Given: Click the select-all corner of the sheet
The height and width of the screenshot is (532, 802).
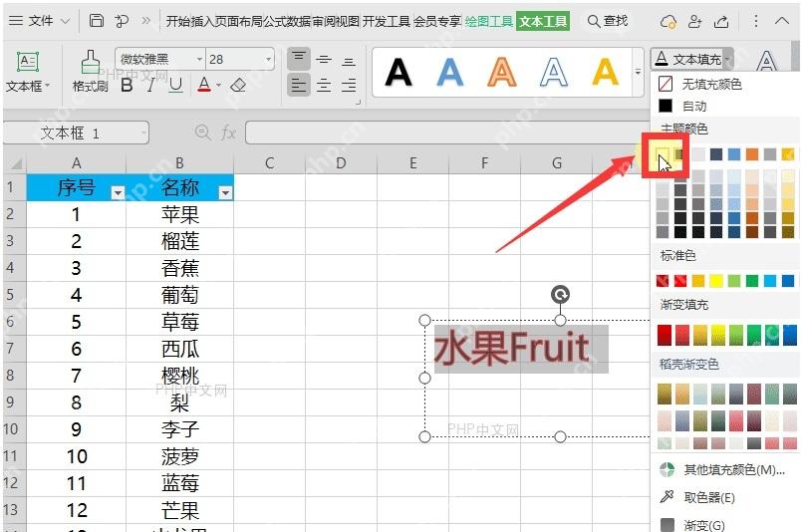Looking at the screenshot, I should [15, 163].
